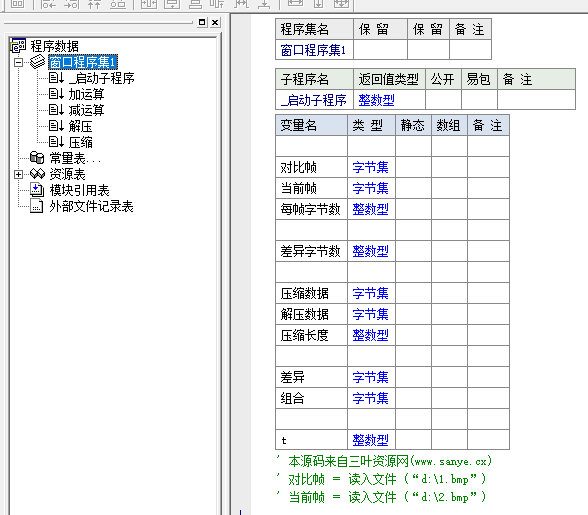Toggle 公开 cell of _启动子程序 row
This screenshot has height=515, width=588.
coord(443,100)
